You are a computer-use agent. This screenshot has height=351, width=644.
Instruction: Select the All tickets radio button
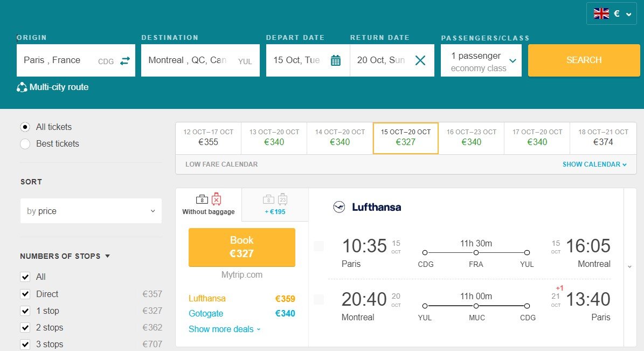(25, 127)
